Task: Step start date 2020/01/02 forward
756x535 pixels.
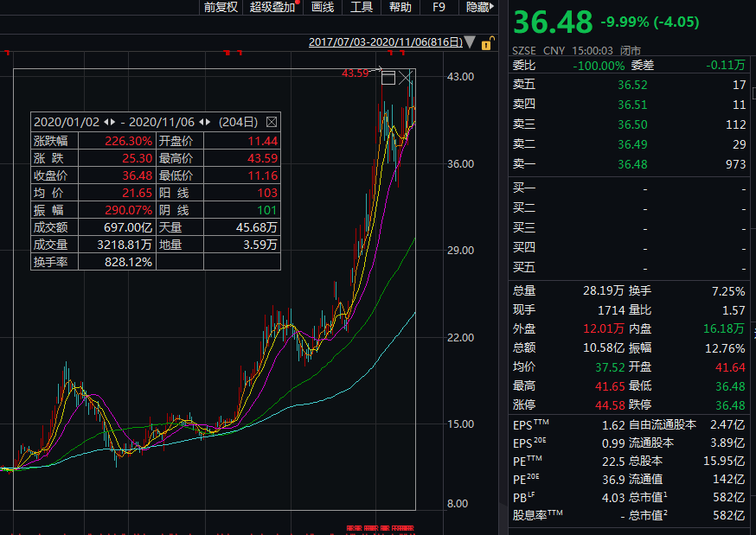Action: [115, 122]
